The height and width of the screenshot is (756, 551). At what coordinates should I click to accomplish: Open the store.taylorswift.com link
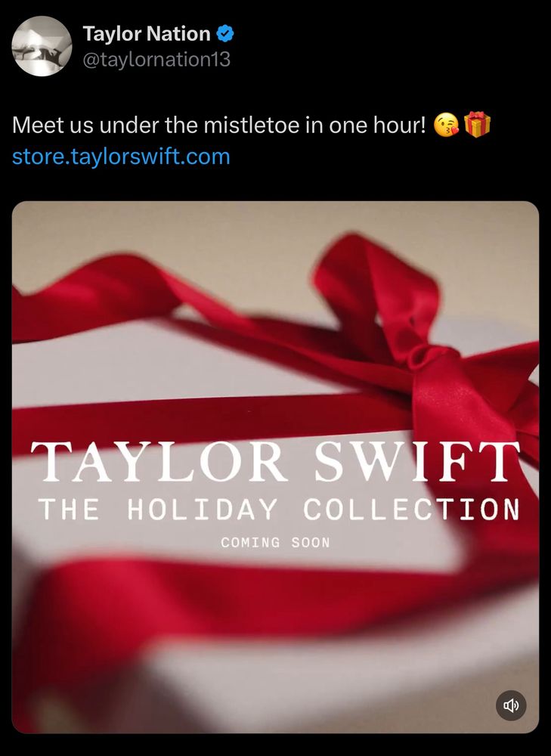[x=121, y=156]
